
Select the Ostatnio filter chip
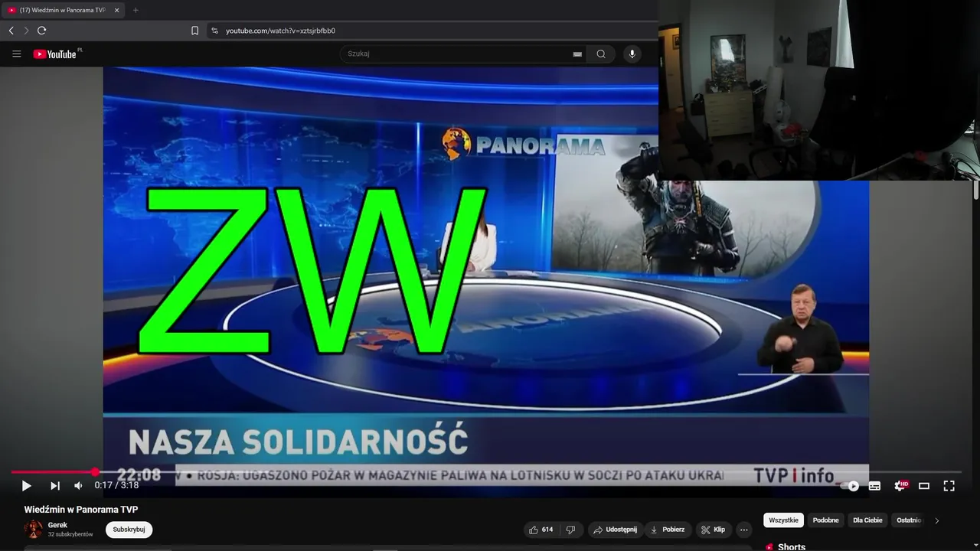pyautogui.click(x=909, y=520)
